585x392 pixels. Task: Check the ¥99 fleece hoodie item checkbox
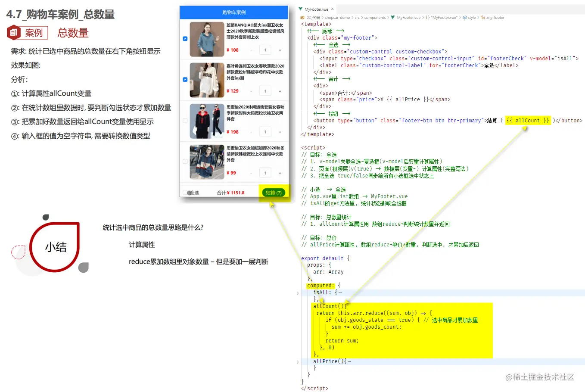point(185,162)
